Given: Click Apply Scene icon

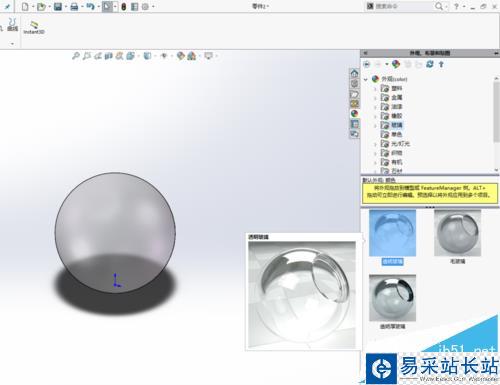Looking at the screenshot, I should (x=192, y=56).
